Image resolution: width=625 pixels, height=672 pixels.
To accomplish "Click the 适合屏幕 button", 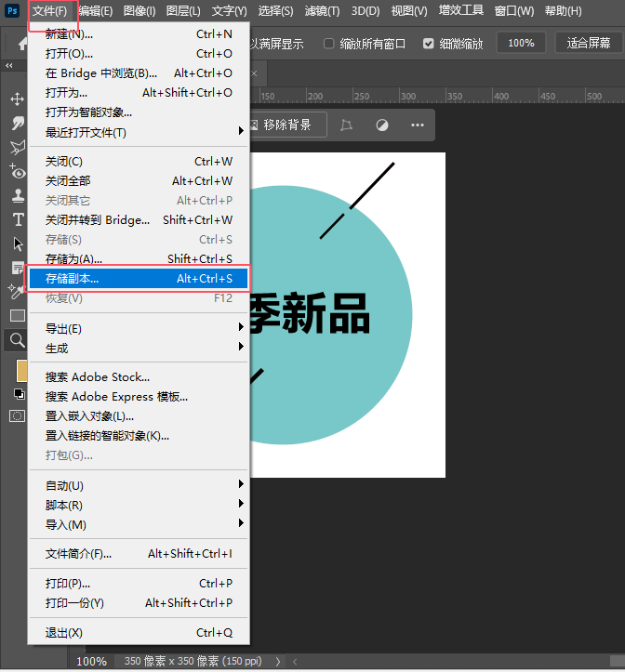I will coord(589,43).
